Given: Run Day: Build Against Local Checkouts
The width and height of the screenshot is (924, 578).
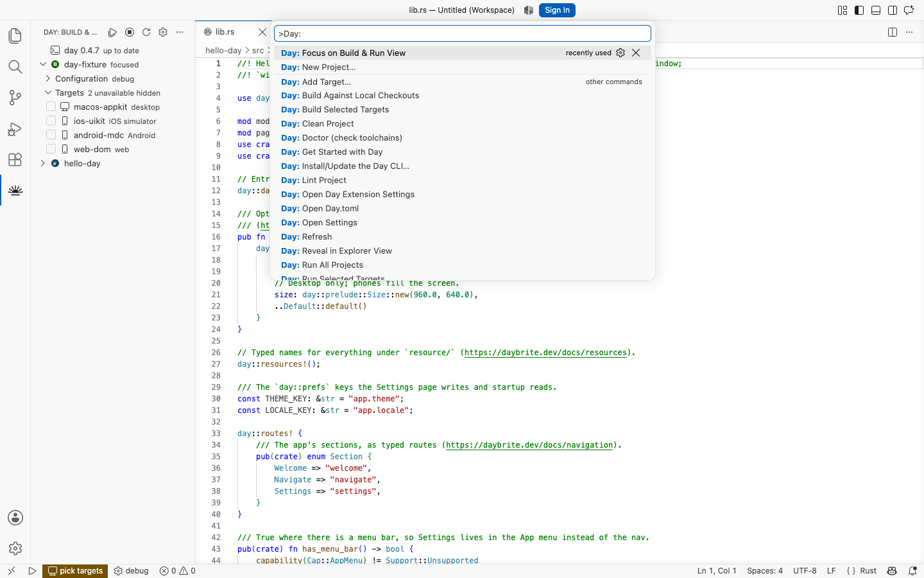Looking at the screenshot, I should coord(463,96).
